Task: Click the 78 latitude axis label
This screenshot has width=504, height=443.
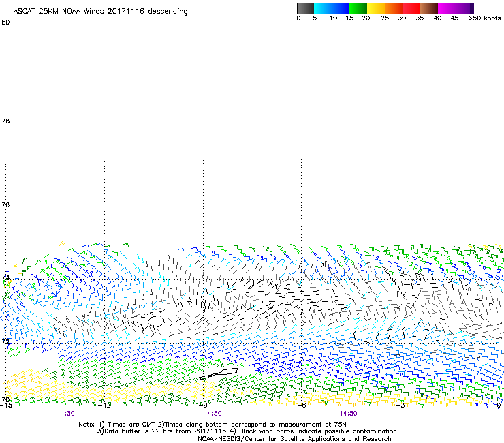Action: (5, 121)
